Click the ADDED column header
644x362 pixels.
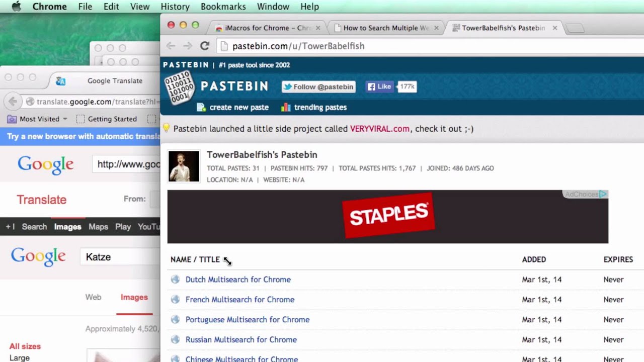[534, 259]
